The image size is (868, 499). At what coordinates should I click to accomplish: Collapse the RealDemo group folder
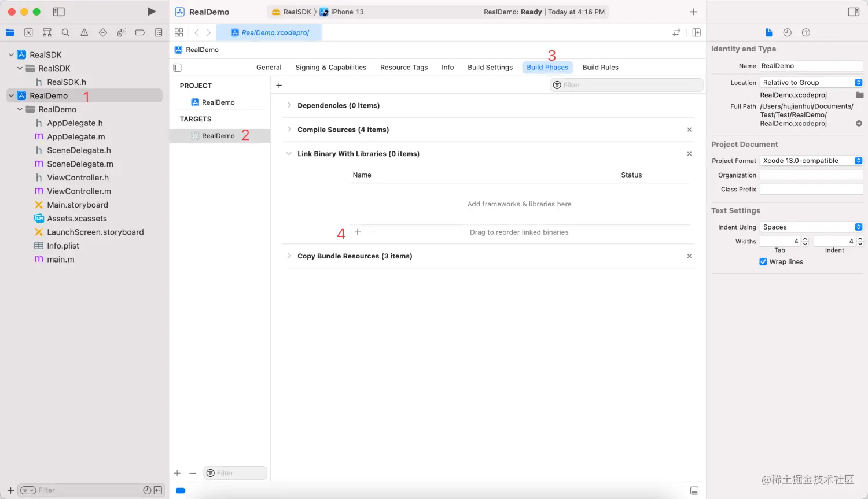tap(20, 109)
